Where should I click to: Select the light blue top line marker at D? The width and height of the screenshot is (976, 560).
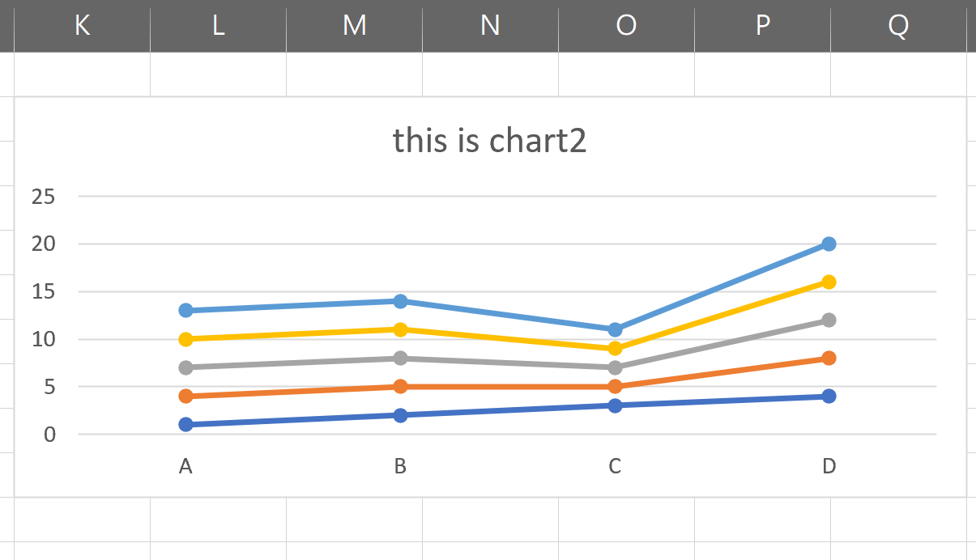829,244
